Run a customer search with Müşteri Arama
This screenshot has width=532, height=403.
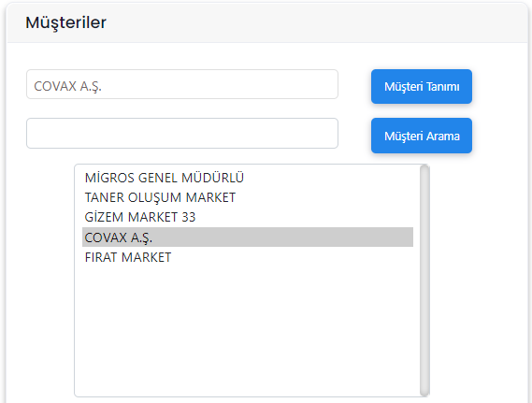point(422,136)
